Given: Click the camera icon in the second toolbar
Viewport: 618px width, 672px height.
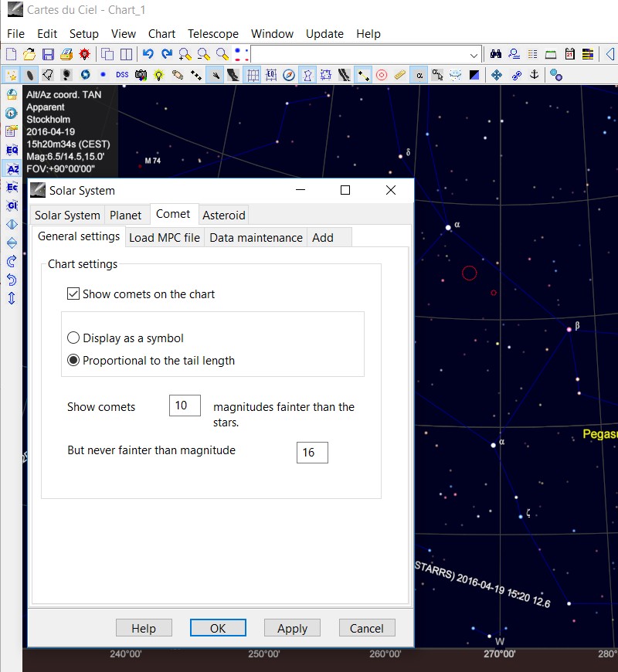Looking at the screenshot, I should click(141, 76).
